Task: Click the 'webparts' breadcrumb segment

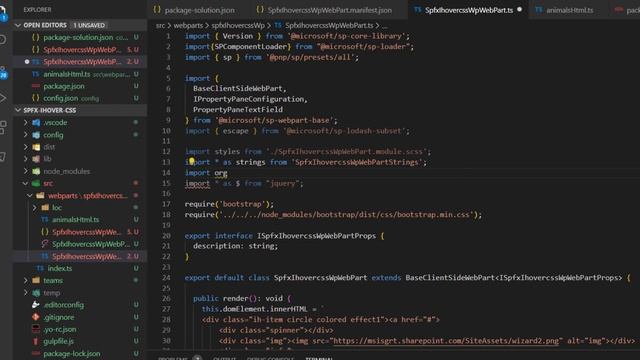Action: click(x=188, y=25)
